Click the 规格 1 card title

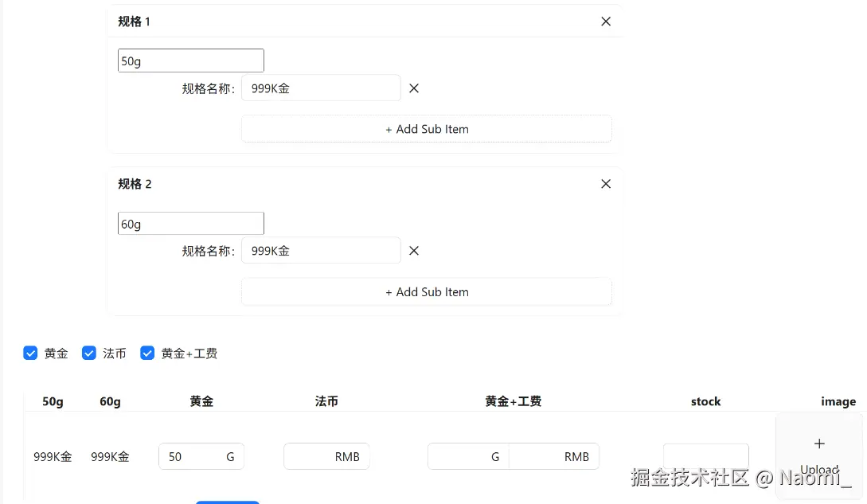[134, 21]
